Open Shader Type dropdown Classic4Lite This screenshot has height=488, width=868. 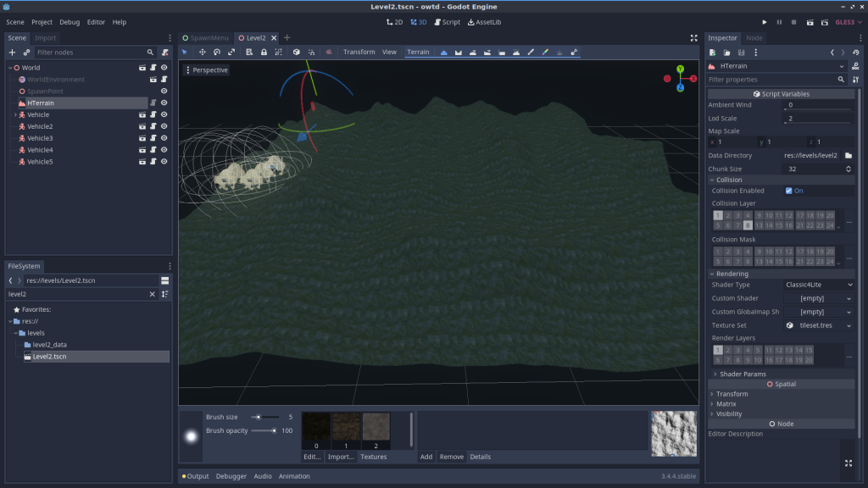point(819,285)
